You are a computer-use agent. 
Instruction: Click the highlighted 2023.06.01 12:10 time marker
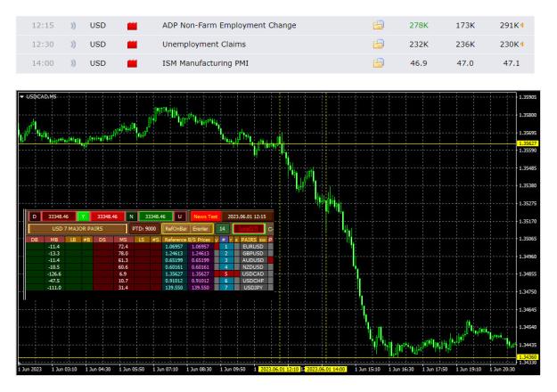(x=280, y=369)
